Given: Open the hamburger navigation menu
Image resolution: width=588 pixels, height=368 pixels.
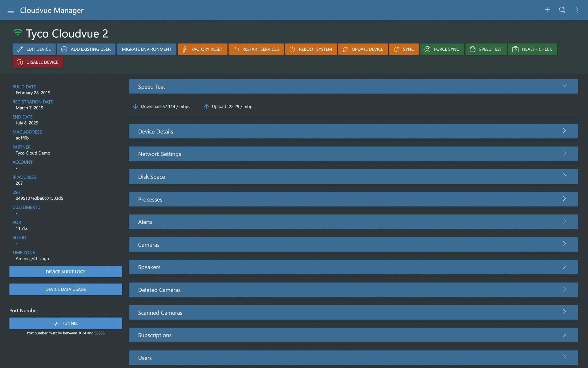Looking at the screenshot, I should tap(11, 10).
